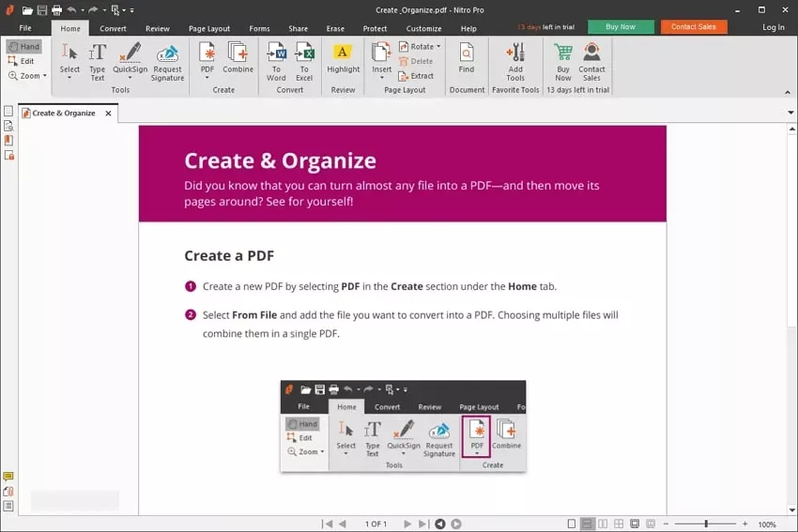Screen dimensions: 798x532
Task: Toggle the Hand tool
Action: click(x=23, y=46)
